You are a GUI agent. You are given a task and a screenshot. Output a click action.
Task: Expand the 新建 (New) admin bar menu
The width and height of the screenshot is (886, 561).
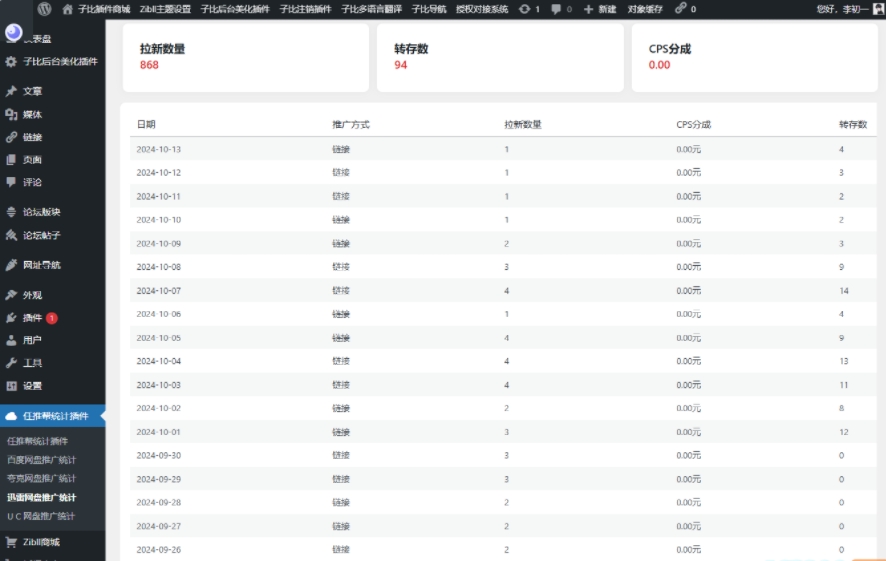pos(600,8)
